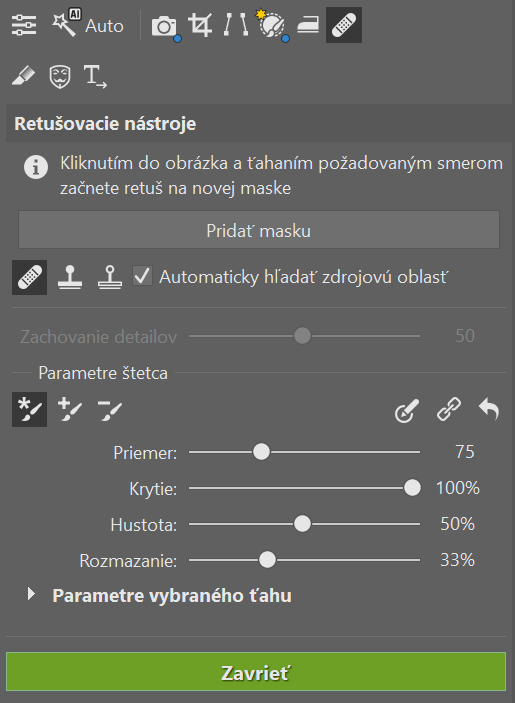
Task: Click the Pridať masku button
Action: [259, 230]
